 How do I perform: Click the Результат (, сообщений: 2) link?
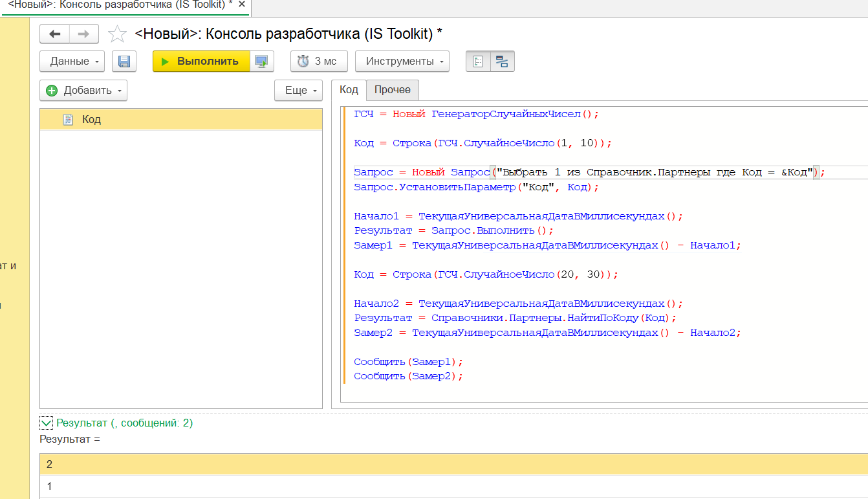point(125,423)
